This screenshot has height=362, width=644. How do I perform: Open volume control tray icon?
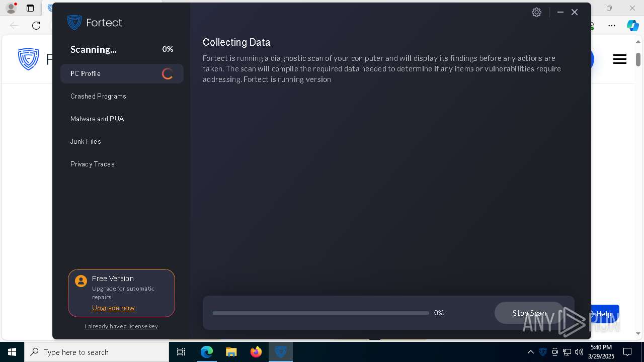point(579,352)
